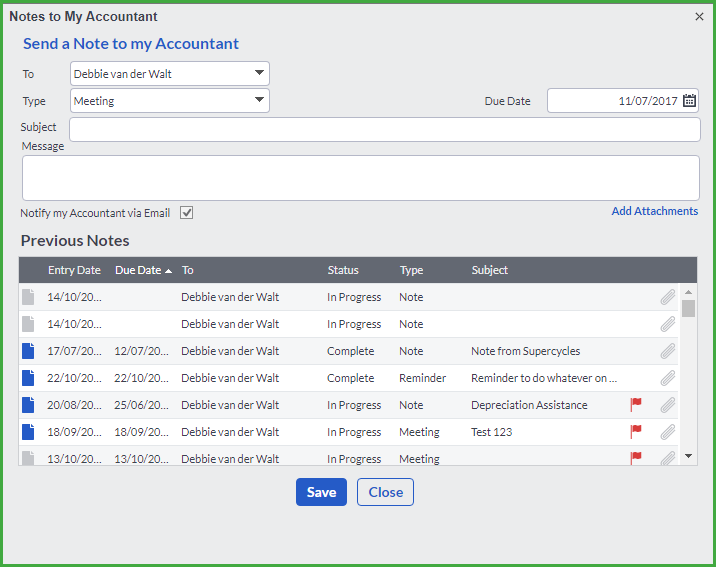
Task: Click the document icon for Test 123
Action: tap(28, 431)
